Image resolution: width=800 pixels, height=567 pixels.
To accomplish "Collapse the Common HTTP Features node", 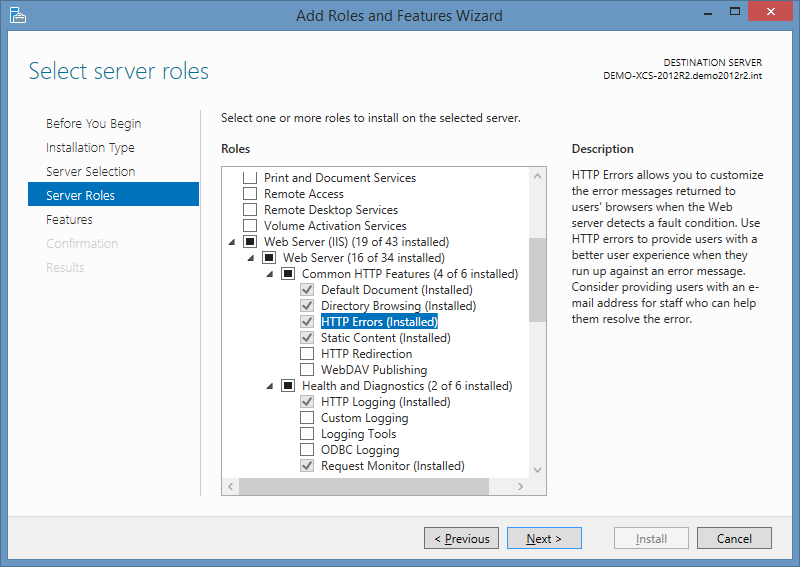I will (x=270, y=275).
